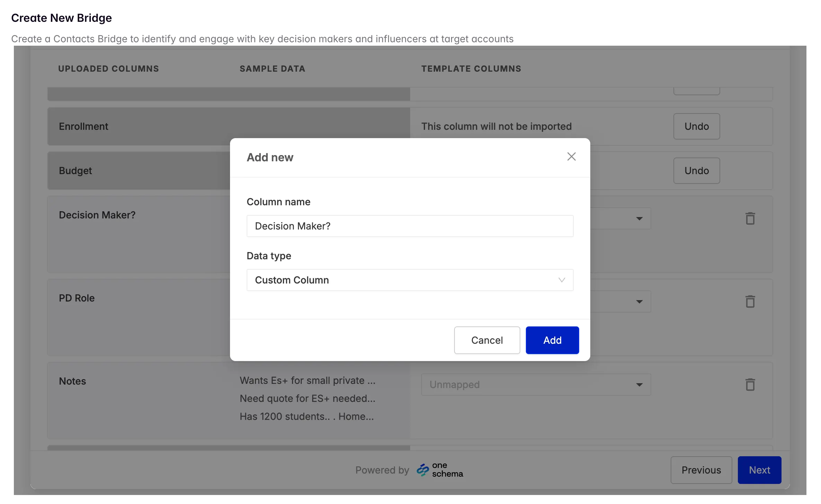Click the Column name input field
Screen dimensions: 821x504
click(x=409, y=226)
